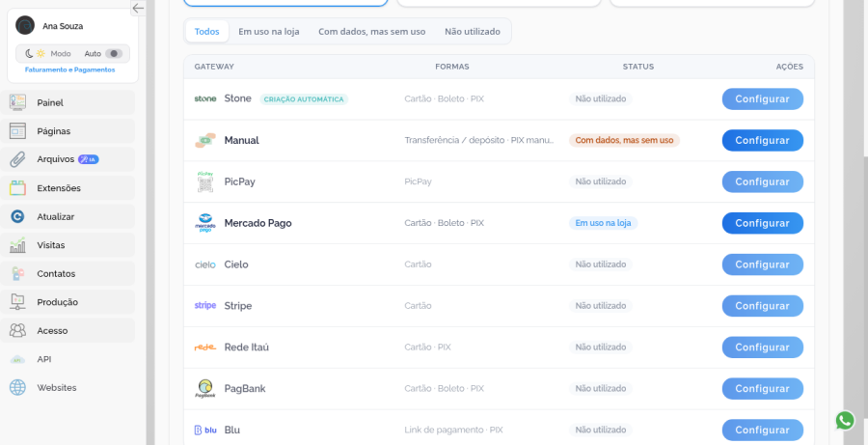The width and height of the screenshot is (868, 445).
Task: Click the Blu logo
Action: click(205, 430)
